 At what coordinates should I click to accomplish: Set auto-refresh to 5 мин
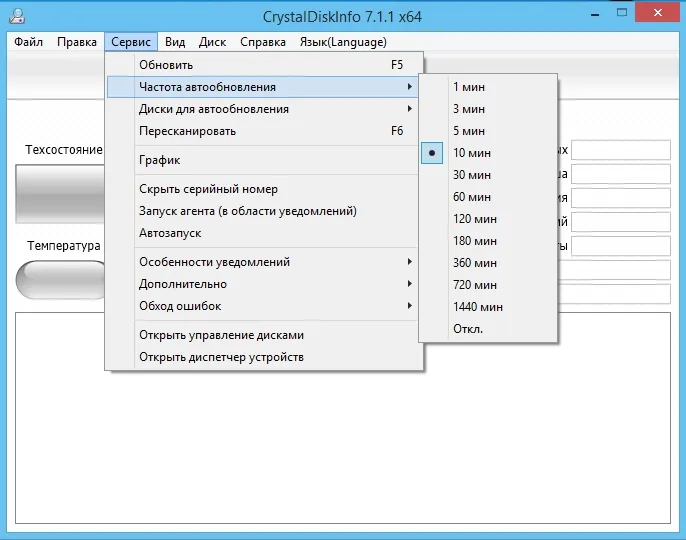[x=488, y=131]
